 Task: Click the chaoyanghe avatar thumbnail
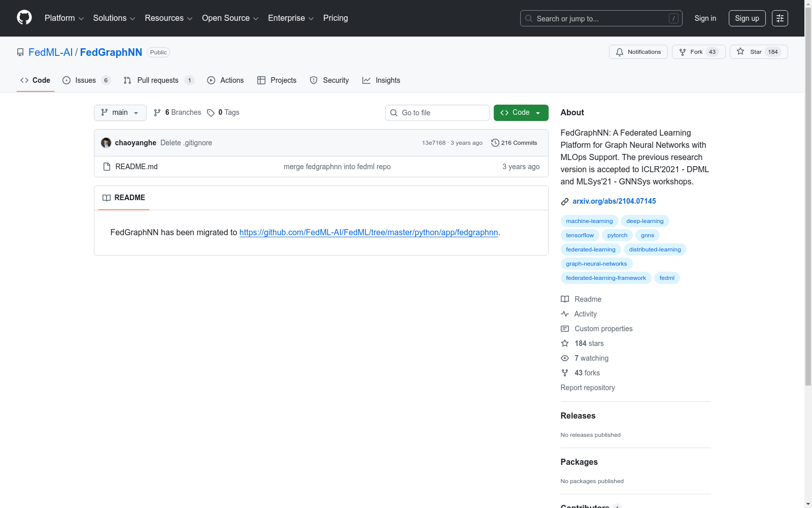(x=106, y=143)
